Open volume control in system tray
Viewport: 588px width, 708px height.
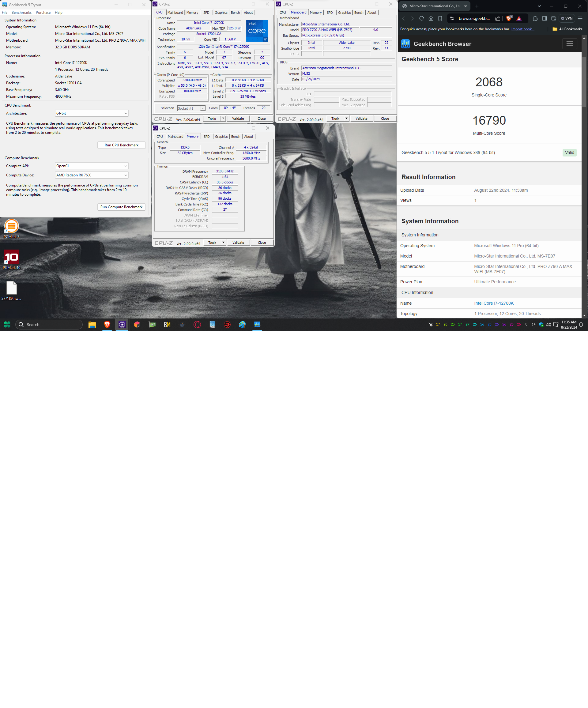[548, 325]
